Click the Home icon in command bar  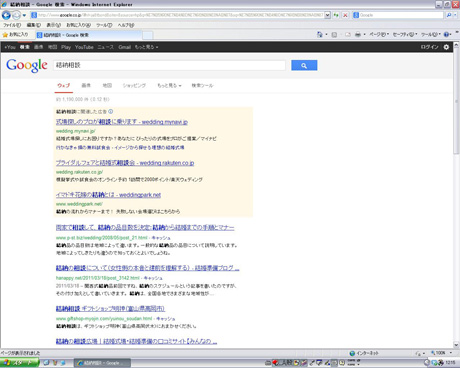(319, 34)
